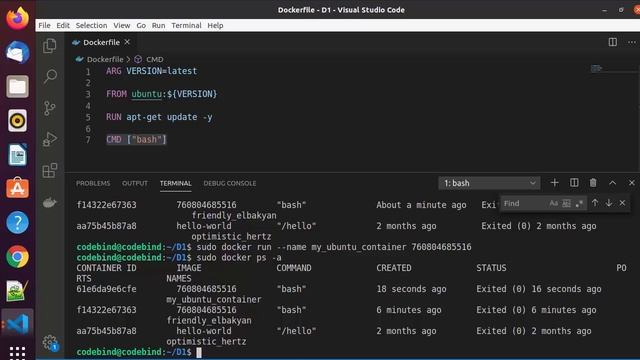Open Ubuntu Software from the dock

(17, 189)
